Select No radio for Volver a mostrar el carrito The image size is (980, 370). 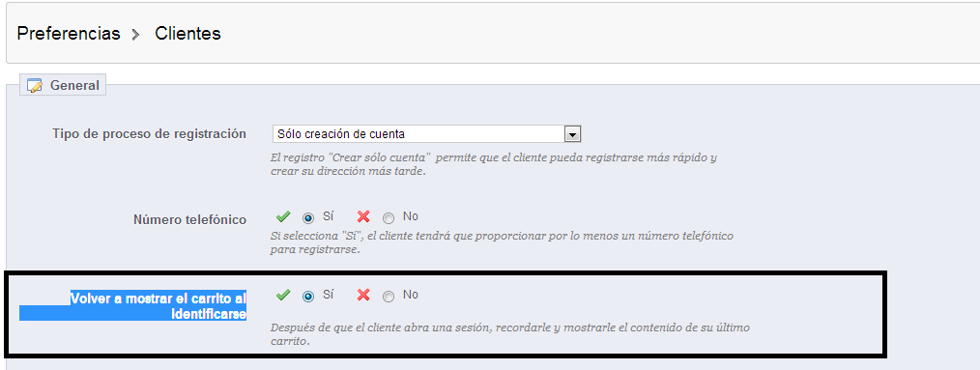pyautogui.click(x=389, y=297)
